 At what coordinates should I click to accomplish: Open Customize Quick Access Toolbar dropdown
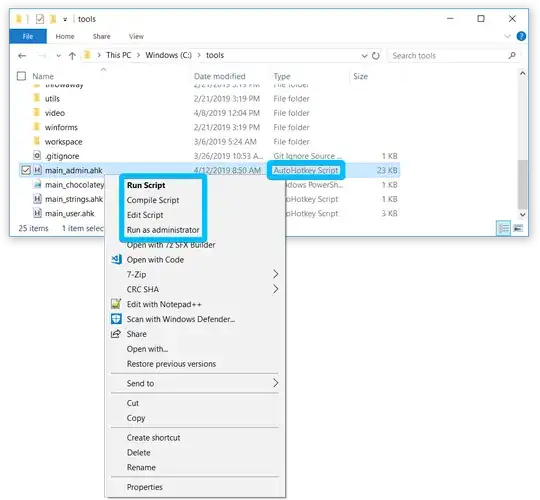[65, 20]
